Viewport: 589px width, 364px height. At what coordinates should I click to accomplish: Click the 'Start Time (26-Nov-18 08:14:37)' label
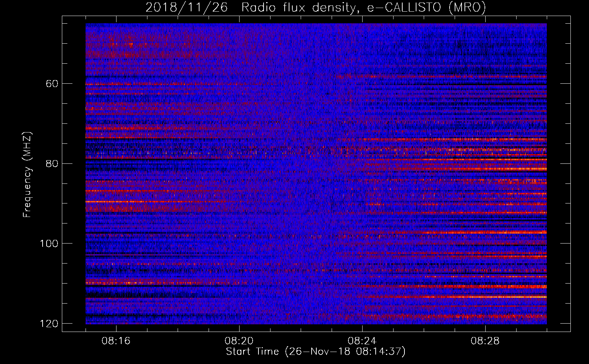tap(316, 352)
